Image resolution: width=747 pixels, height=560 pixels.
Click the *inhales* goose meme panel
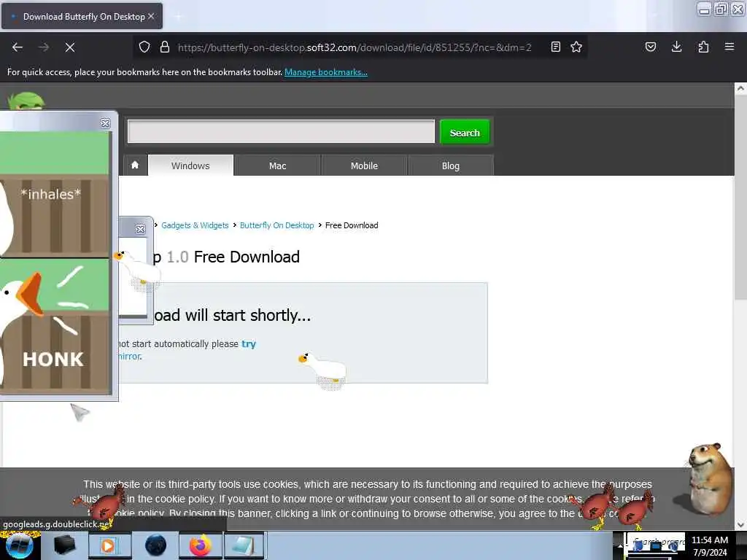pos(55,194)
